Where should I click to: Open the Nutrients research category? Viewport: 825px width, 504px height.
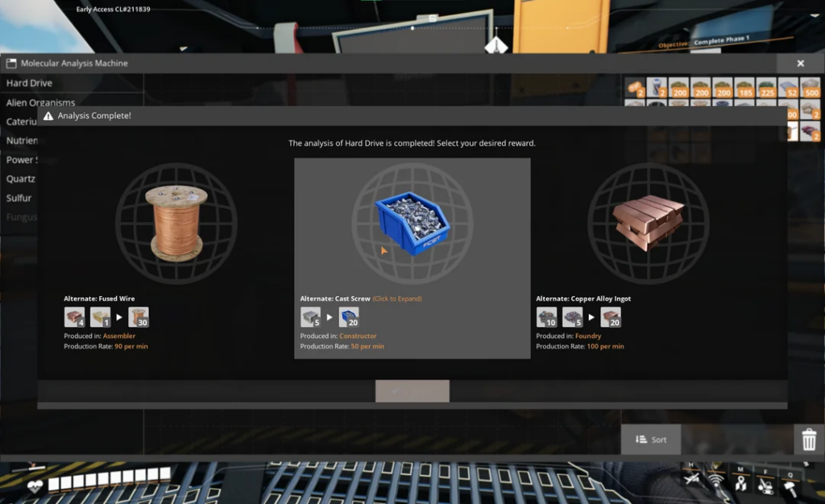22,140
